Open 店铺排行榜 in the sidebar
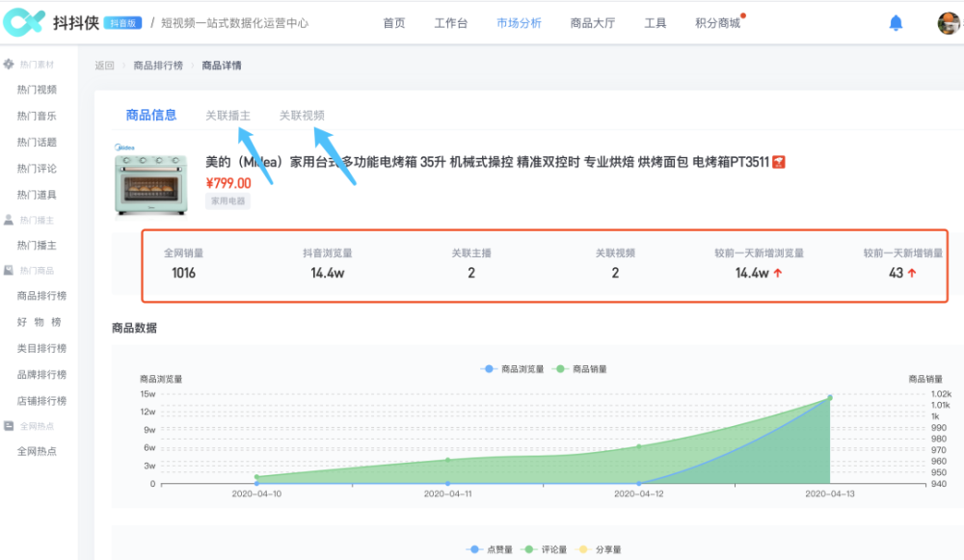964x560 pixels. [x=41, y=401]
